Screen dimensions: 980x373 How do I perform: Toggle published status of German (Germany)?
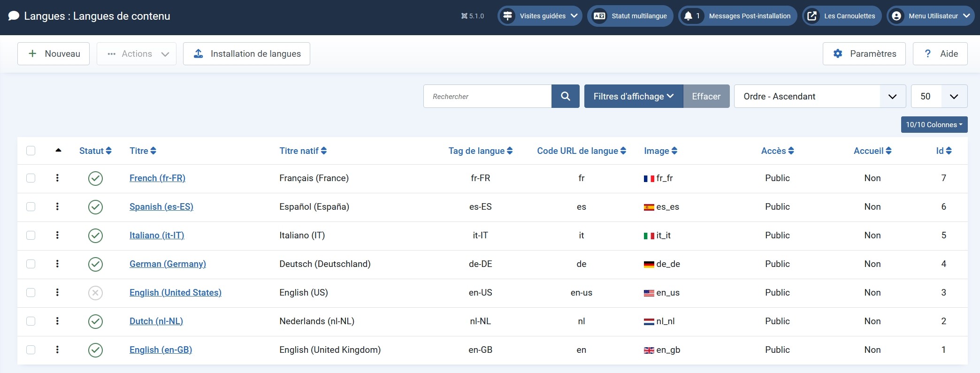[95, 264]
